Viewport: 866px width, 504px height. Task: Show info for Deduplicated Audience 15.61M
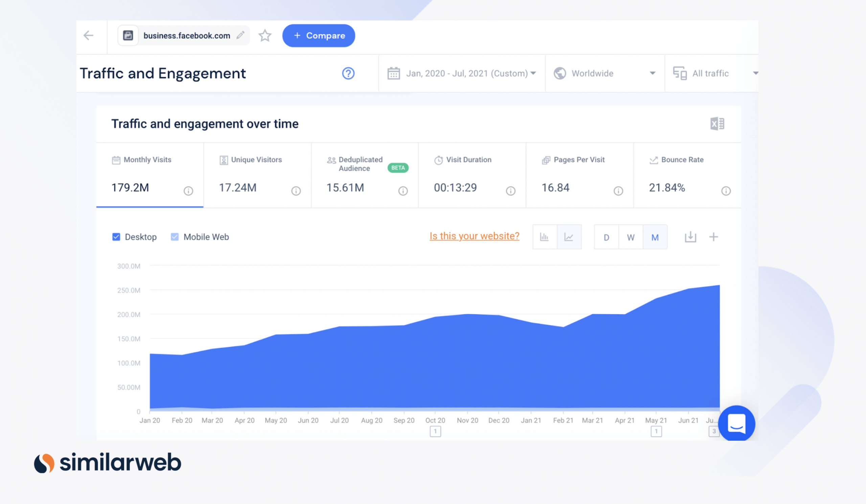(403, 191)
